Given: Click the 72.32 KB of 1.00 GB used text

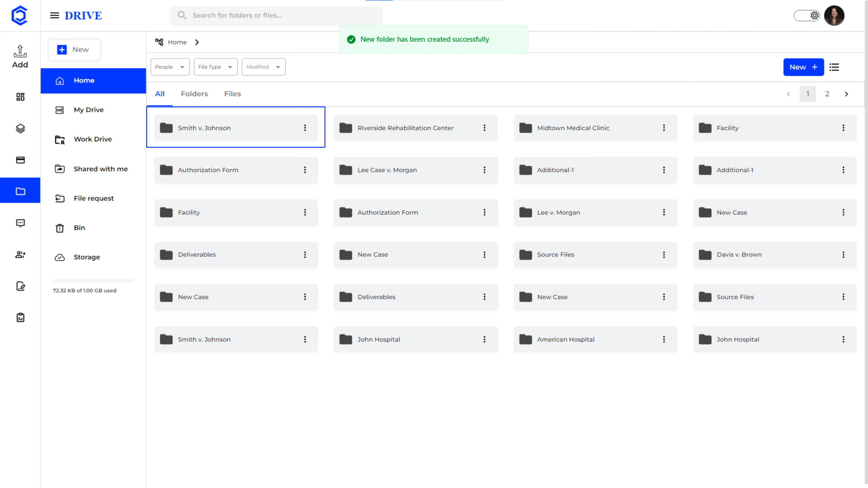Looking at the screenshot, I should (85, 290).
